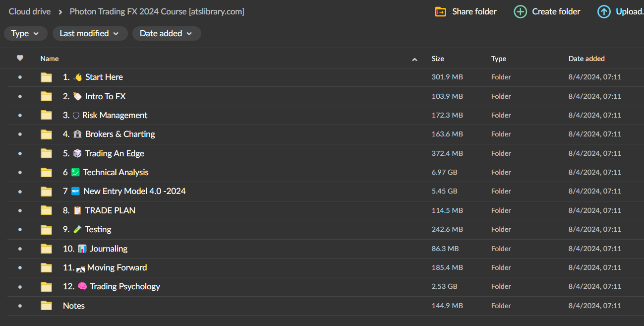The width and height of the screenshot is (644, 326).
Task: Toggle the favorite dot next to '2. Intro To FX'
Action: point(19,96)
